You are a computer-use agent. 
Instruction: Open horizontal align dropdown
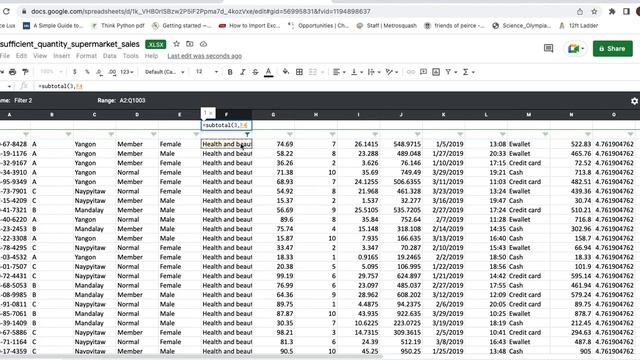pos(339,72)
